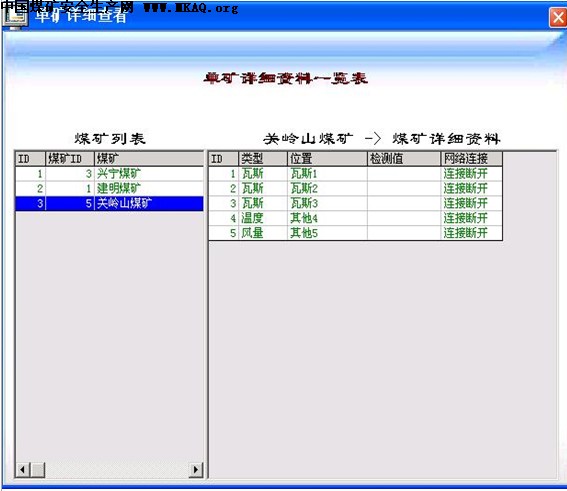Click the 类型 column header
This screenshot has height=491, width=567.
pyautogui.click(x=263, y=159)
